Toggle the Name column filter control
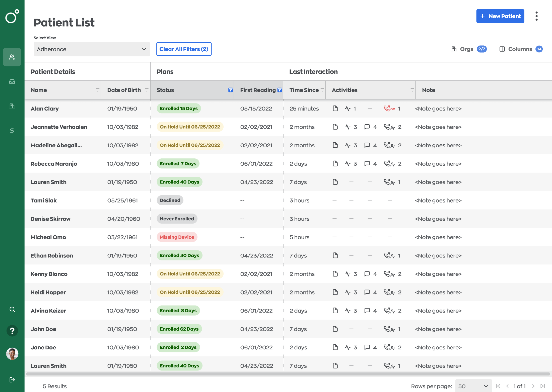Image resolution: width=552 pixels, height=392 pixels. click(98, 90)
